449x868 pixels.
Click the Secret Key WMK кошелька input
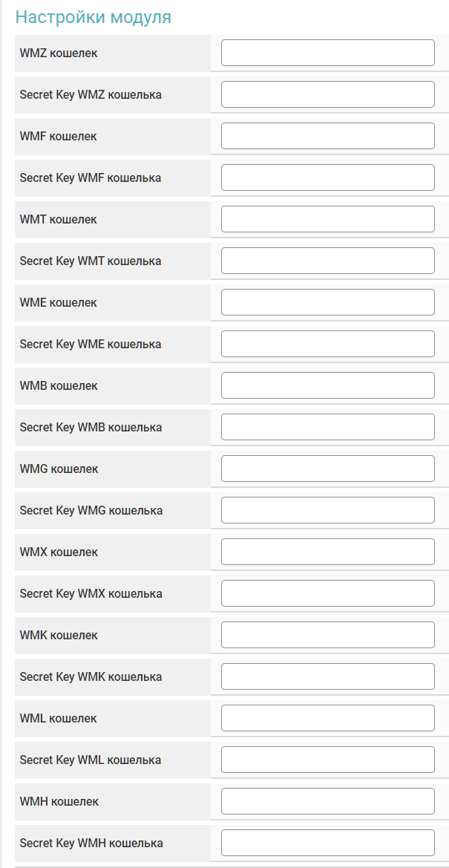(x=327, y=676)
